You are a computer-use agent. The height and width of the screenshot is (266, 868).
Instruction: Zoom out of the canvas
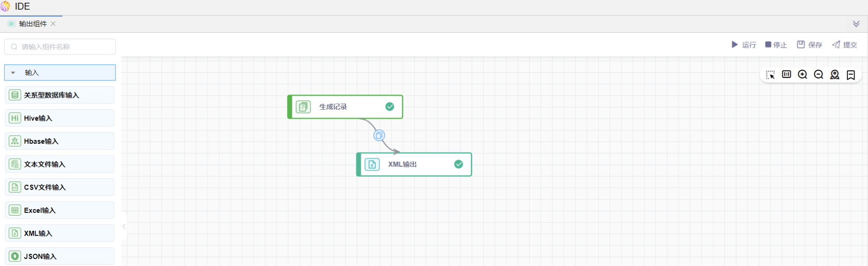[x=819, y=75]
